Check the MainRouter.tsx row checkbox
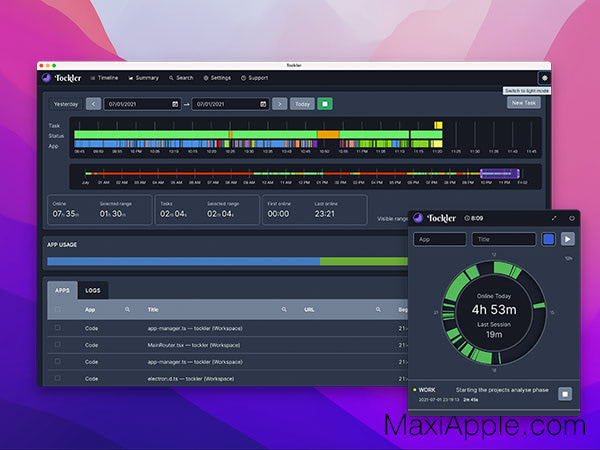Screen dimensions: 600x450 coord(58,345)
